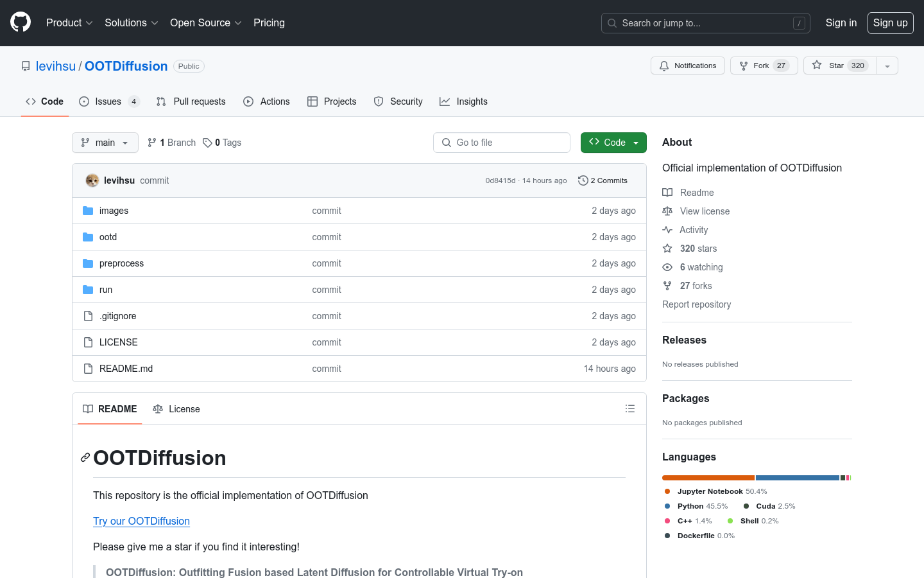The height and width of the screenshot is (578, 924).
Task: Click the Star count 320 badge
Action: coord(858,66)
